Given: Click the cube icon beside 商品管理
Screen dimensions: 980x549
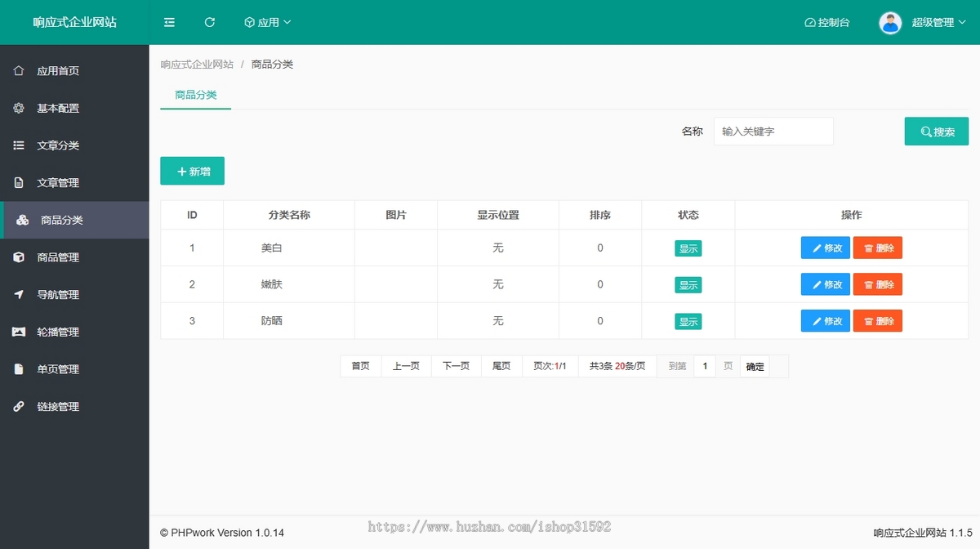Looking at the screenshot, I should click(x=19, y=257).
